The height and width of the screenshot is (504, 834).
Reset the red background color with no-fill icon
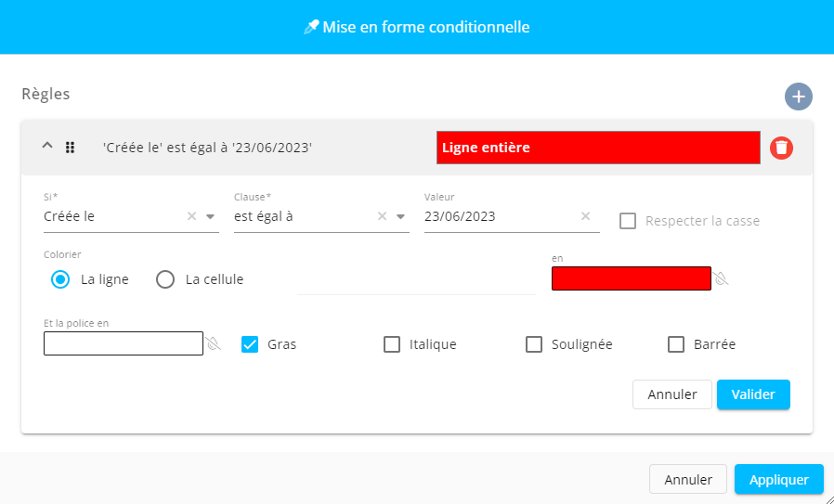tap(722, 278)
